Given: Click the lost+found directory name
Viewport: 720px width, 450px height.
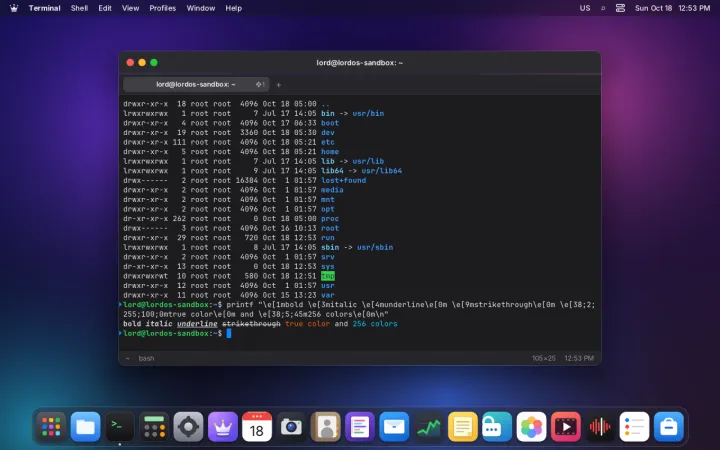Looking at the screenshot, I should pos(343,180).
